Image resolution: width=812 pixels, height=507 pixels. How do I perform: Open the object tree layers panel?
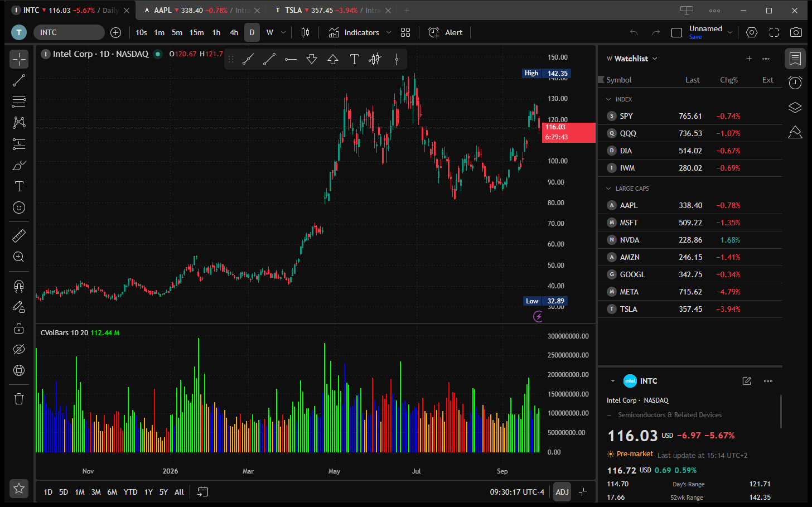795,107
